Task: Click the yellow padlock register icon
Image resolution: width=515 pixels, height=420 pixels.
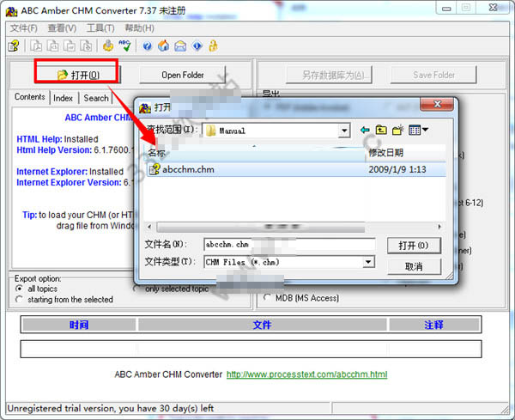Action: (x=213, y=46)
